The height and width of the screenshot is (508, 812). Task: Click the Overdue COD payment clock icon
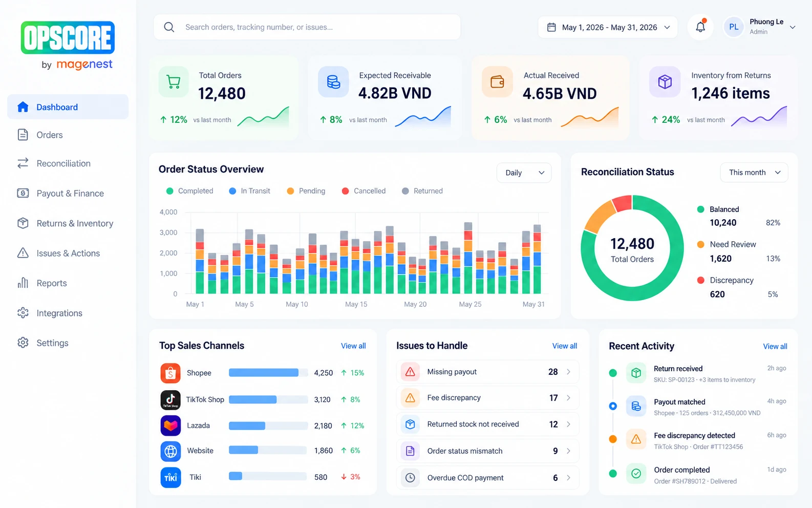(x=410, y=478)
